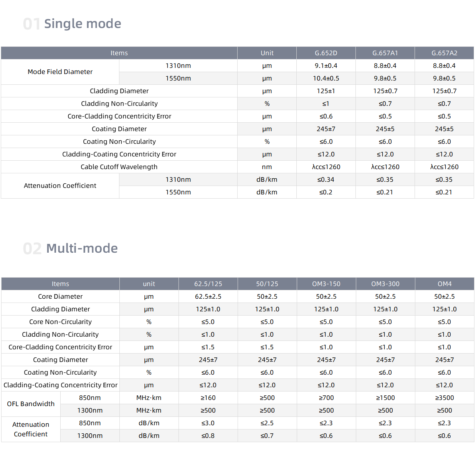Click the 9.1±0.4 value cell
Image resolution: width=476 pixels, height=459 pixels.
pos(326,66)
